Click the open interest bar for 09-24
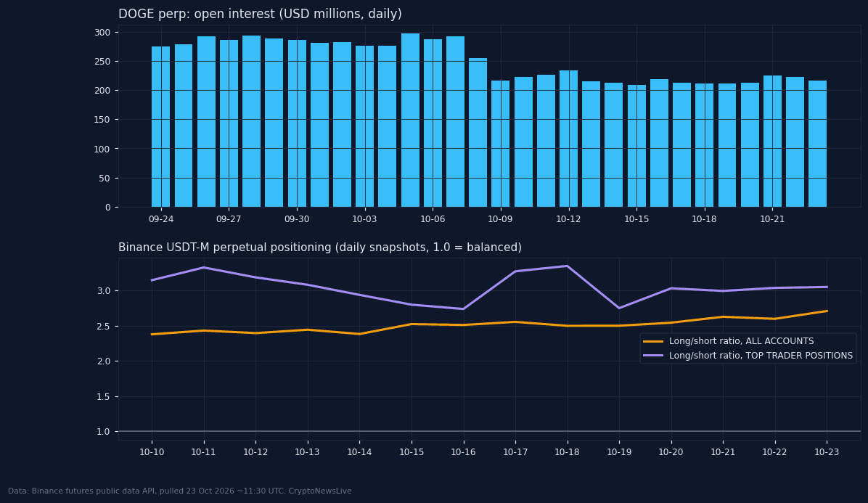The image size is (868, 503). click(160, 127)
